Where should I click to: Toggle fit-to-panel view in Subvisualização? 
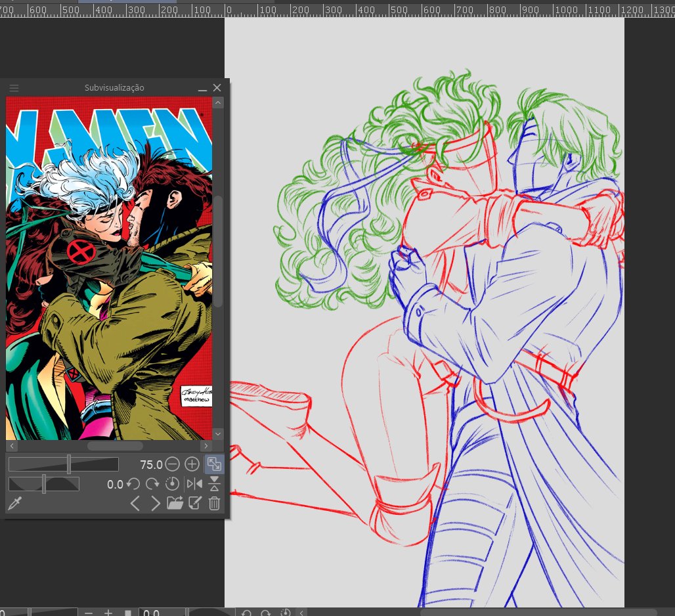pyautogui.click(x=214, y=464)
